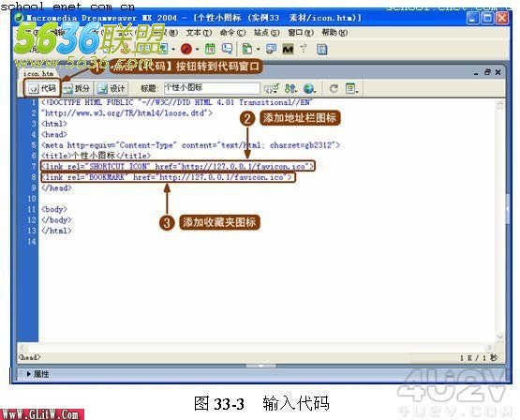This screenshot has height=420, width=520.
Task: Click the black M tag chooser icon
Action: [x=288, y=50]
